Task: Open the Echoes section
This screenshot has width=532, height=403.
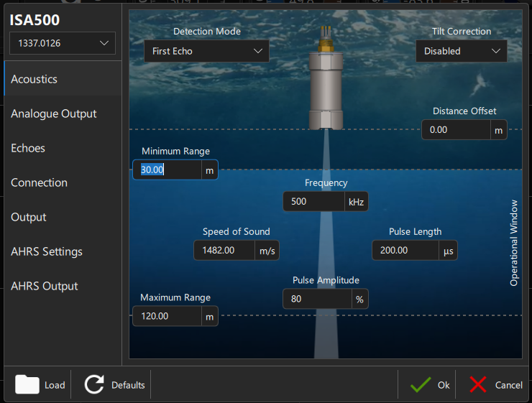Action: 28,148
